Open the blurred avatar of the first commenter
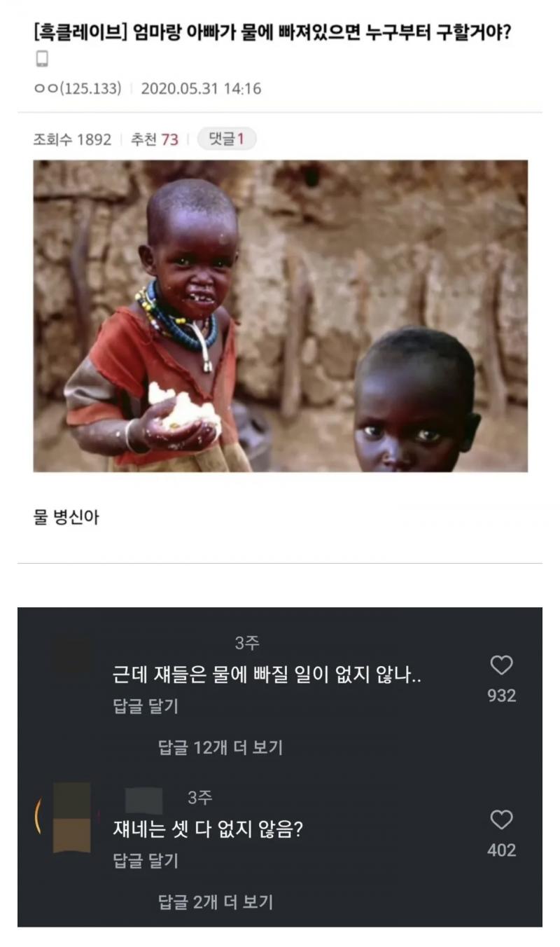The width and height of the screenshot is (560, 947). coord(71,656)
